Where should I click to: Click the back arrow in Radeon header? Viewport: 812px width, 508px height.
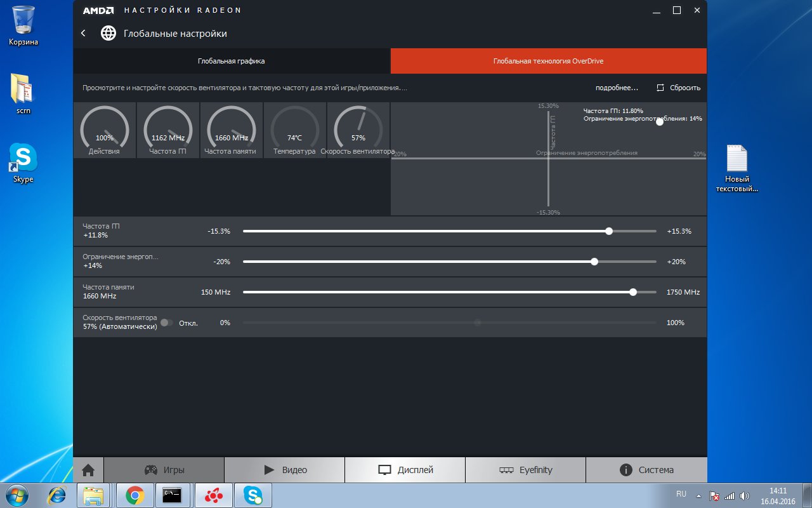coord(84,33)
